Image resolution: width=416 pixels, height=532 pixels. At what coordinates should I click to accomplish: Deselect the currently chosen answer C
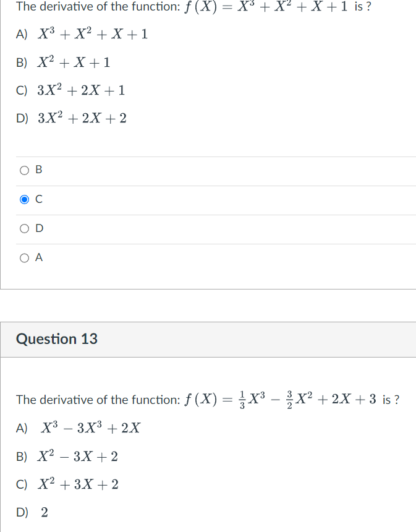[24, 199]
